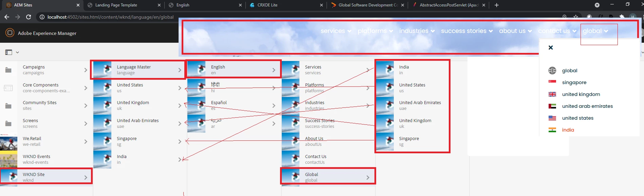Click the browser forward arrow
This screenshot has width=644, height=196.
[x=18, y=17]
